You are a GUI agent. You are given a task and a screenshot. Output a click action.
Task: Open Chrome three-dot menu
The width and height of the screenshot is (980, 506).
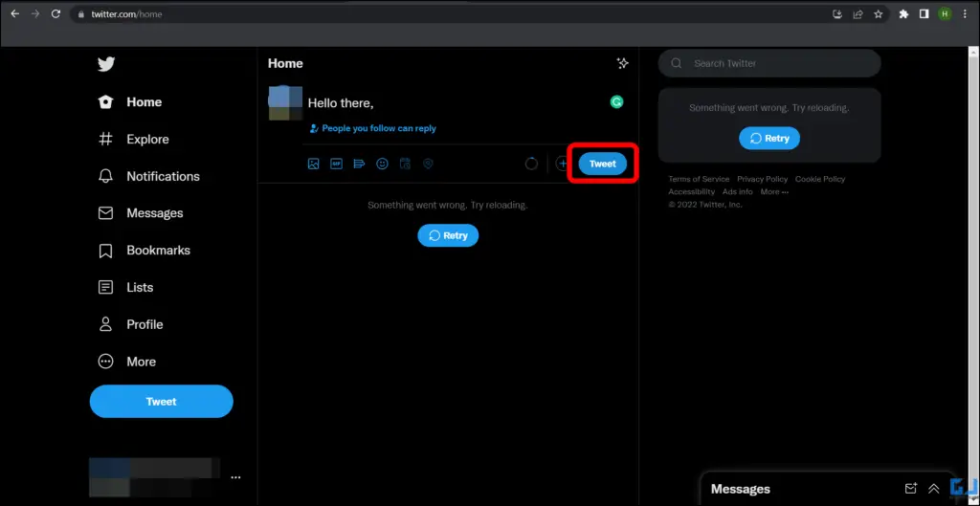965,13
